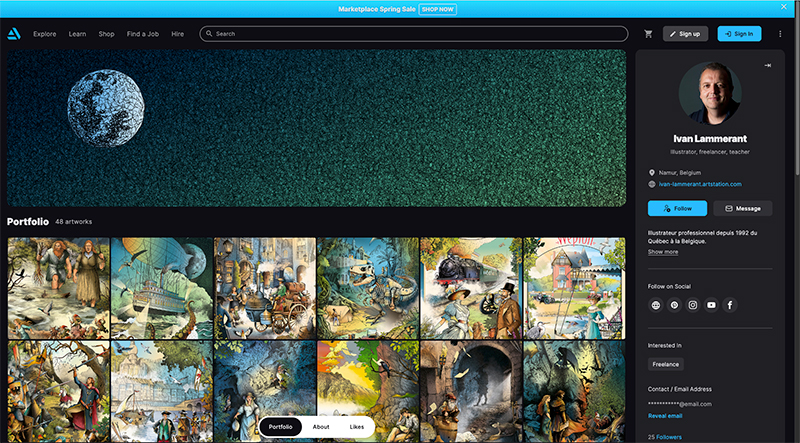Click the SHOP NOW banner button
The width and height of the screenshot is (800, 443).
[438, 9]
